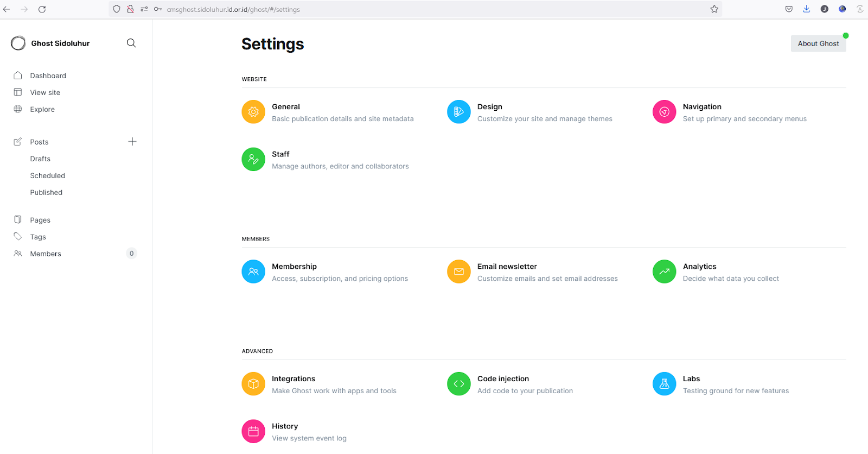Click the View site layout icon
This screenshot has width=868, height=454.
click(18, 92)
